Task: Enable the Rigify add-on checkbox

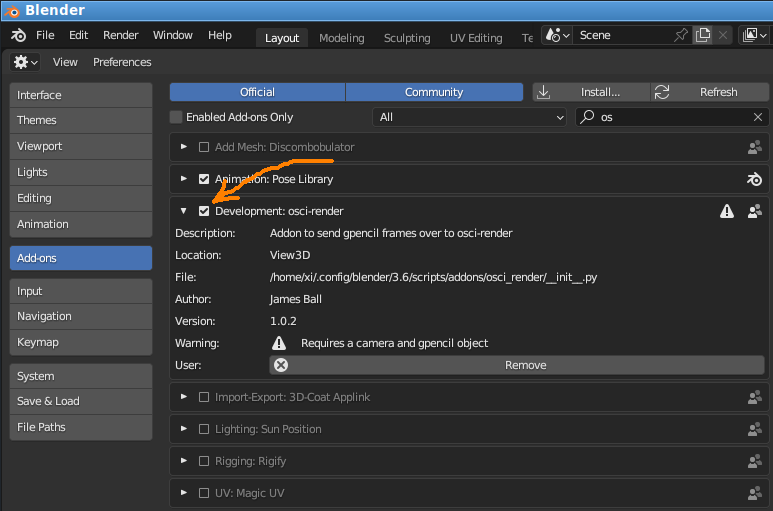Action: coord(204,461)
